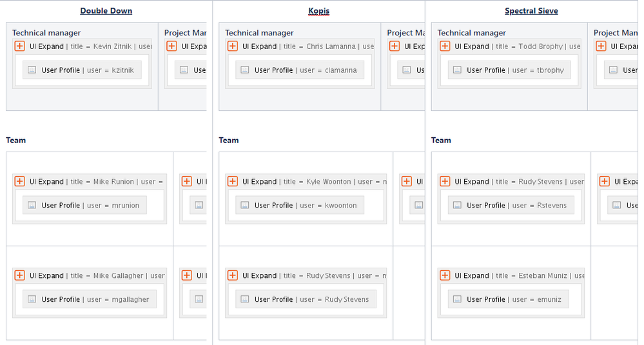This screenshot has width=644, height=345.
Task: Select the User Profile macro 'user = Rudy Stevens'
Action: click(x=306, y=299)
